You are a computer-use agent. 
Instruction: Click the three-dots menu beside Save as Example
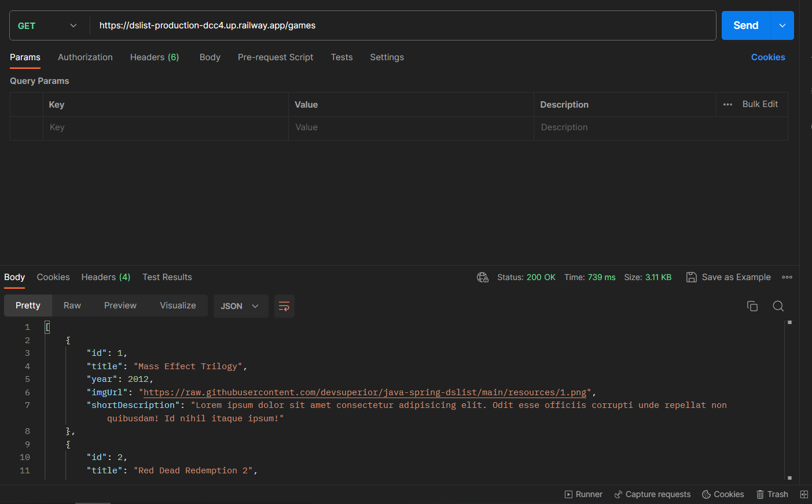(x=787, y=277)
